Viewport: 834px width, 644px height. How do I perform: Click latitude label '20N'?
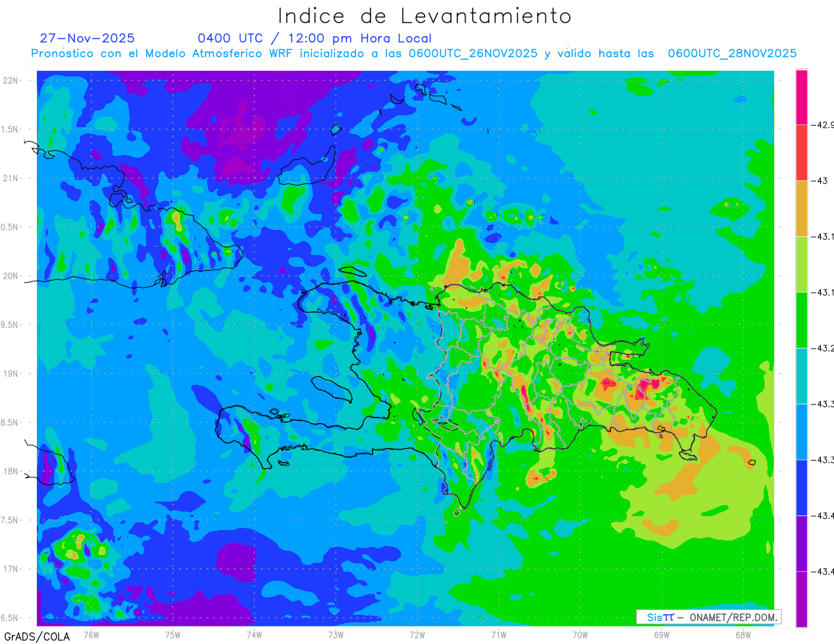[x=11, y=276]
